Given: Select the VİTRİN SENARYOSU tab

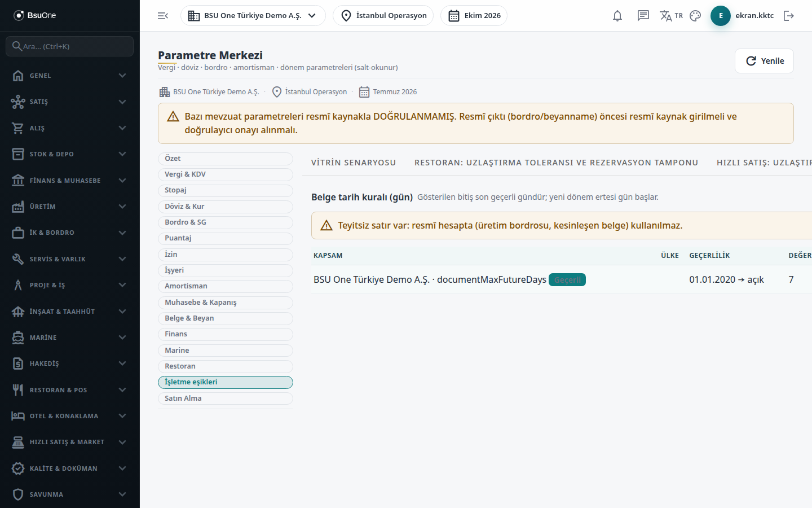Looking at the screenshot, I should tap(354, 163).
